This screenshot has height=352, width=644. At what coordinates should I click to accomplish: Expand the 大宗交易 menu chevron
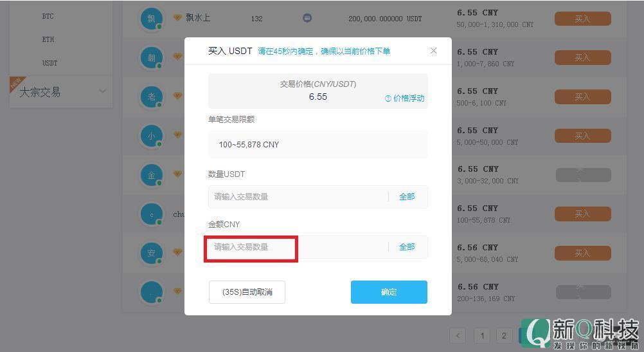point(103,91)
